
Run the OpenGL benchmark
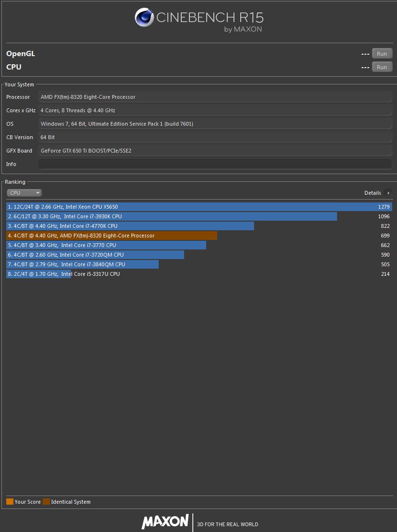click(x=382, y=54)
